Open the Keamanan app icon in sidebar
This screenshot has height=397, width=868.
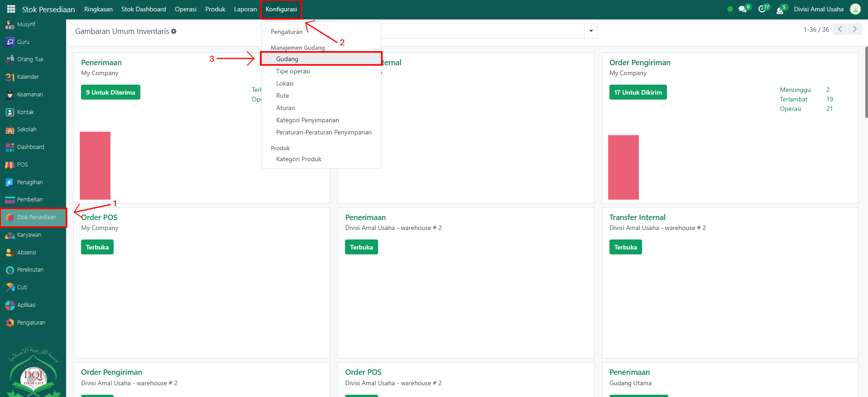coord(10,95)
